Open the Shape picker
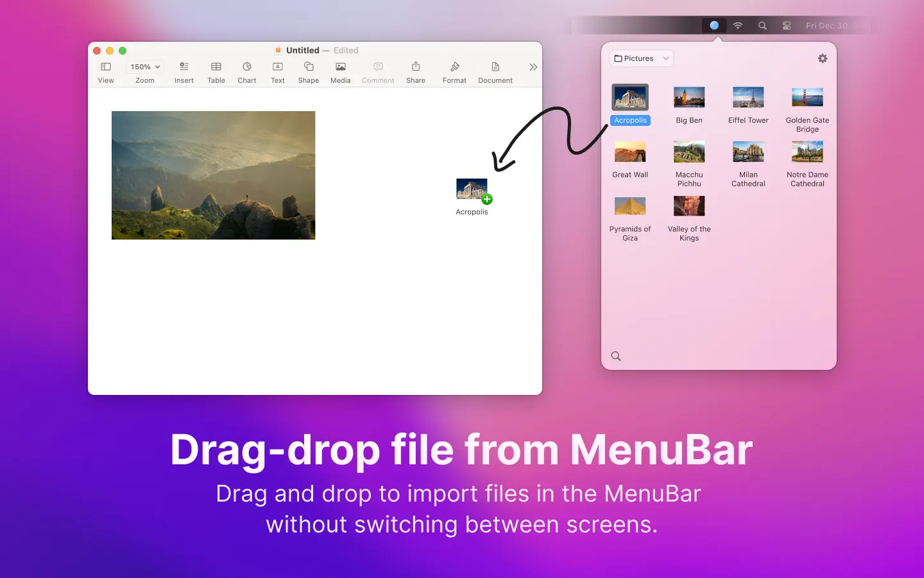This screenshot has height=578, width=924. (309, 67)
